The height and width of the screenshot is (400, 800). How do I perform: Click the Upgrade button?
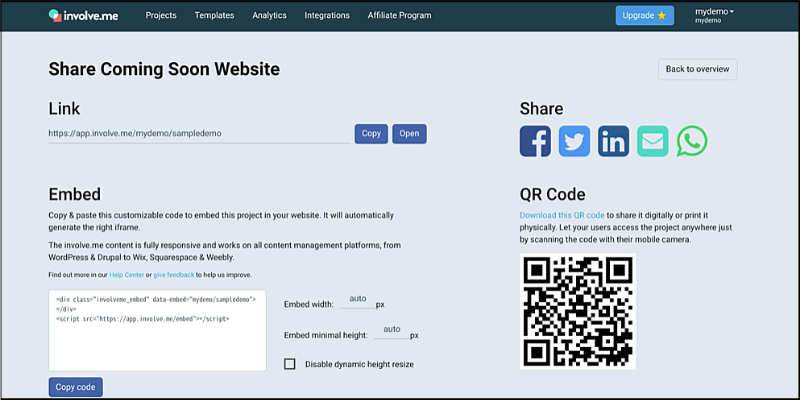(645, 15)
